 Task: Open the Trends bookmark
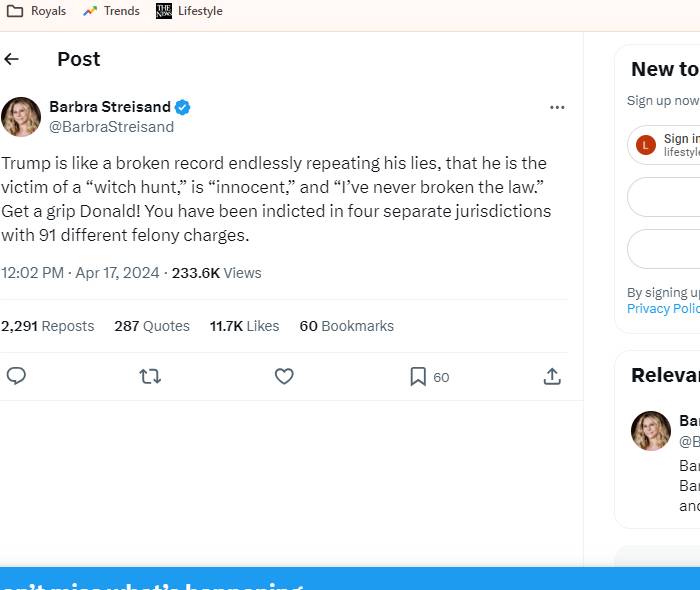(x=111, y=11)
